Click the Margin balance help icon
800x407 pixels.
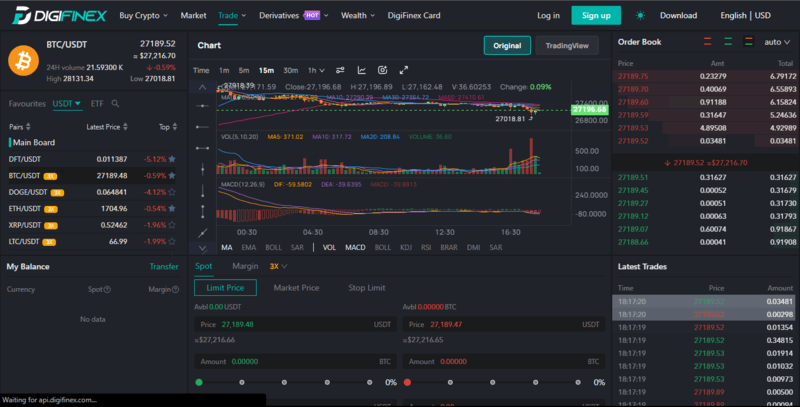[176, 289]
